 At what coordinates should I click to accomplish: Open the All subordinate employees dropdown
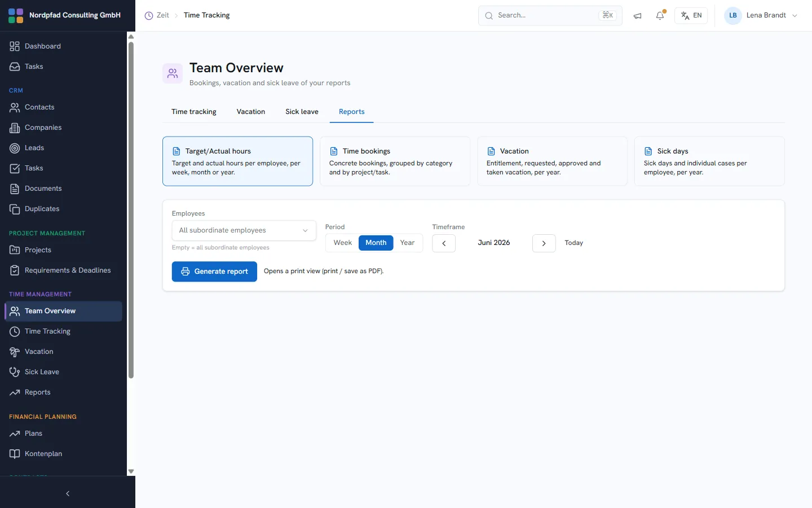click(x=244, y=230)
